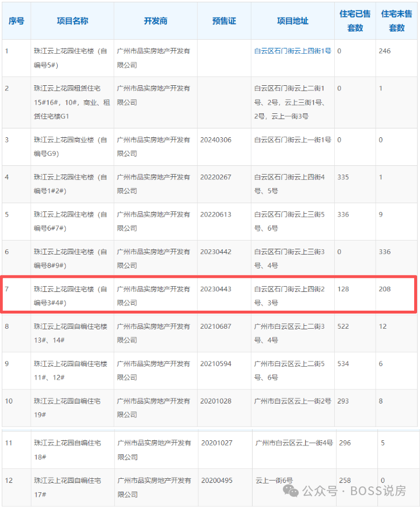Click the 项目地址 column header
Image resolution: width=420 pixels, height=508 pixels.
click(293, 21)
